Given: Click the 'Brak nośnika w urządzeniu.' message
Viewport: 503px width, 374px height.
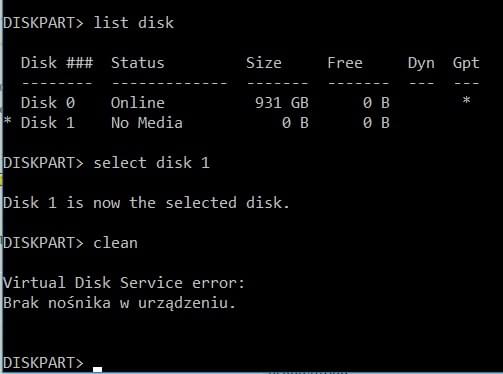Looking at the screenshot, I should pos(120,303).
